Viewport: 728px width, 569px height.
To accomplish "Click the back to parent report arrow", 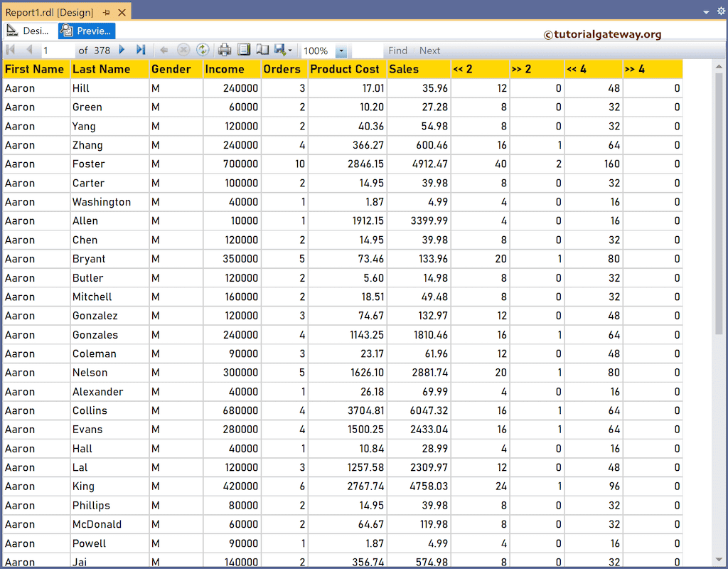I will 164,50.
